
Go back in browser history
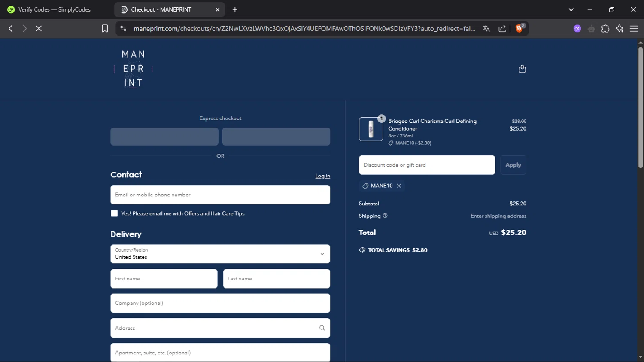(11, 28)
